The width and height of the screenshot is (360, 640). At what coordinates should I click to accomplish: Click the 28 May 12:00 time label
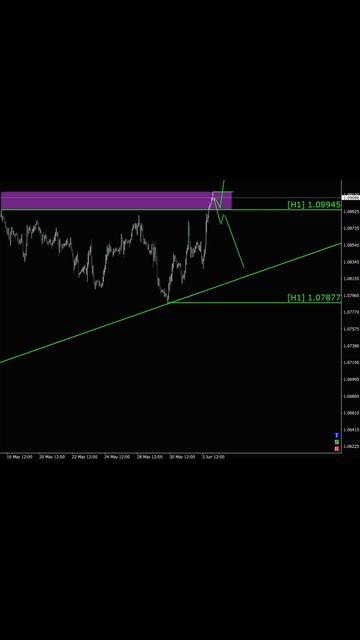150,457
